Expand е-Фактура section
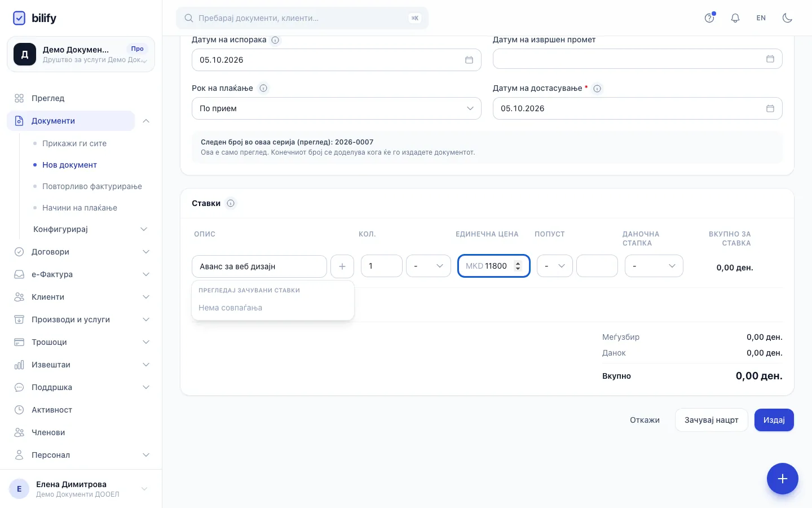This screenshot has height=508, width=812. (x=81, y=274)
